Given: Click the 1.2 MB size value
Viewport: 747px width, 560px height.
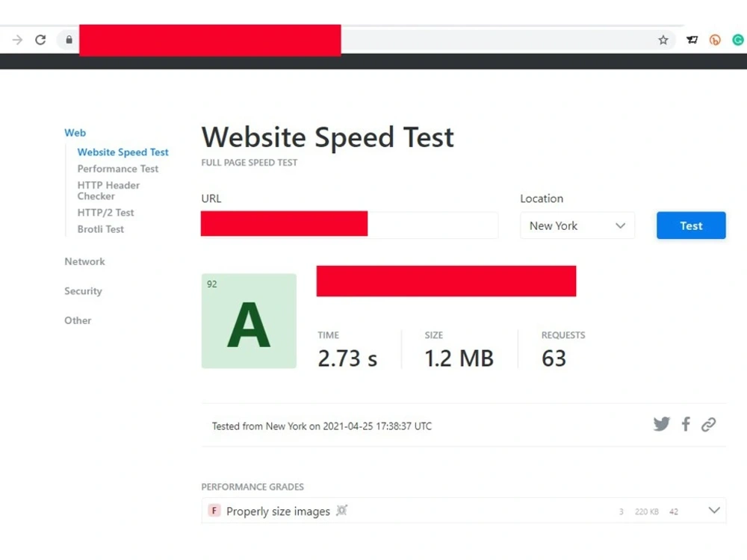Looking at the screenshot, I should pyautogui.click(x=459, y=358).
